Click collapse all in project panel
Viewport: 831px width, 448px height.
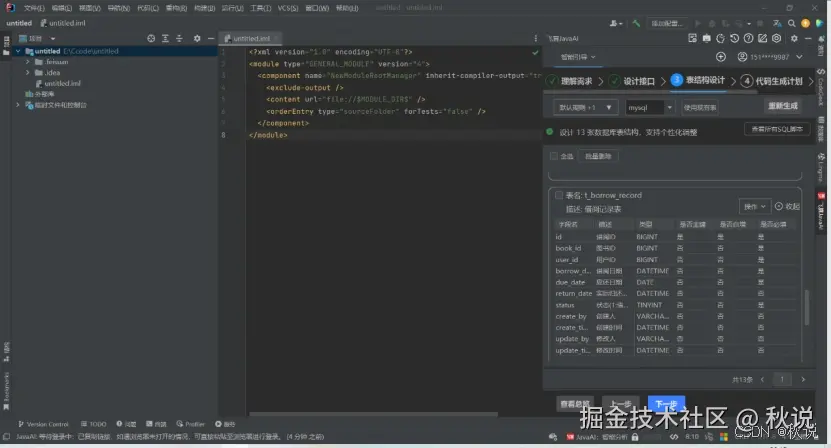pos(179,38)
